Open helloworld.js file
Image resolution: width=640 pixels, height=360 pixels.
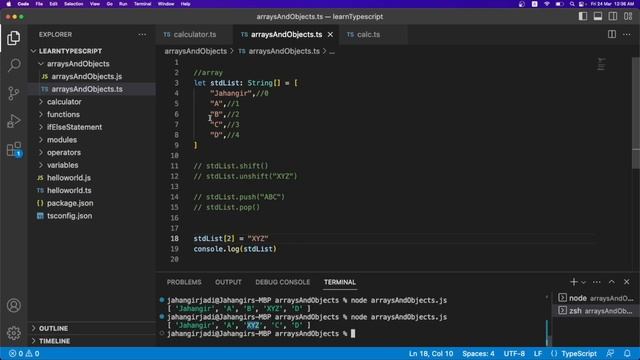click(91, 178)
